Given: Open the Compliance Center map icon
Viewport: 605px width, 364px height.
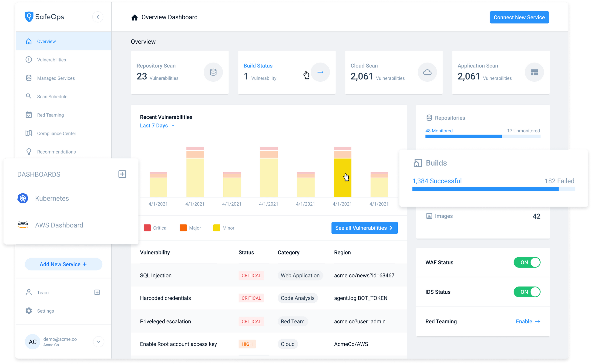Looking at the screenshot, I should click(x=29, y=133).
